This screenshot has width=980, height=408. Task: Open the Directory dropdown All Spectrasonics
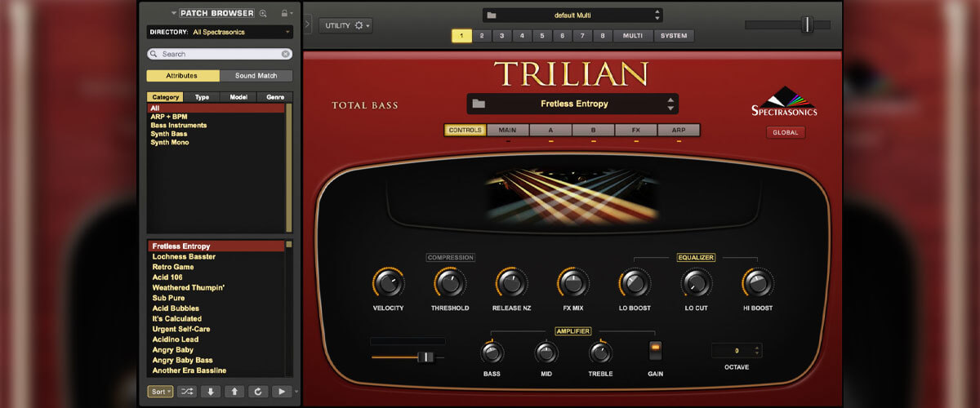tap(220, 32)
